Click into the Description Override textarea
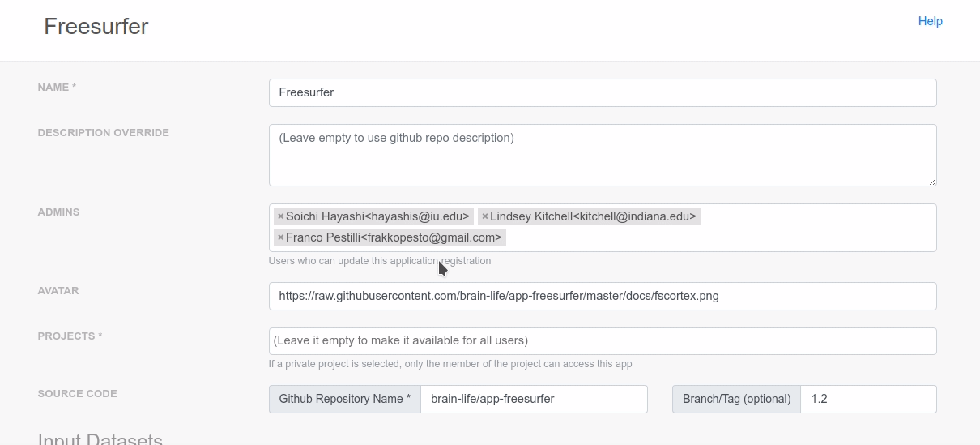The width and height of the screenshot is (980, 445). pos(603,155)
